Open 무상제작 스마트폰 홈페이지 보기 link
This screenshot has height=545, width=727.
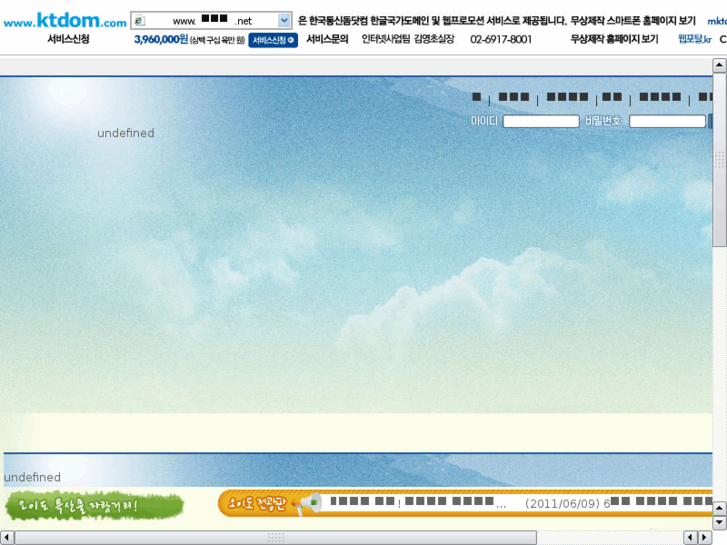coord(633,21)
